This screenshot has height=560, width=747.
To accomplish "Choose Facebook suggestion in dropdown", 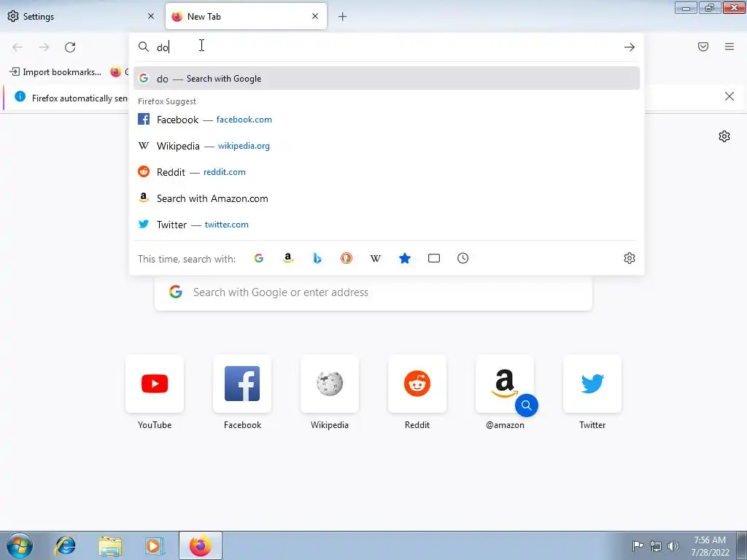I will 387,120.
